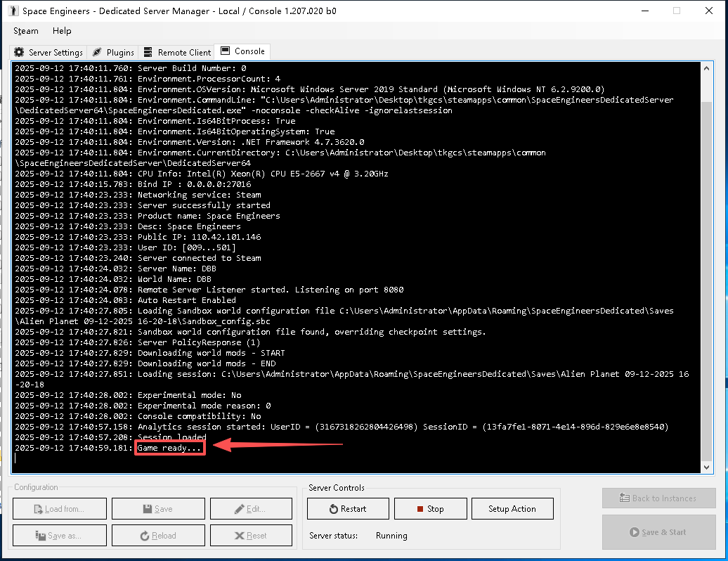This screenshot has width=728, height=561.
Task: Click the Load from... button
Action: pos(59,509)
